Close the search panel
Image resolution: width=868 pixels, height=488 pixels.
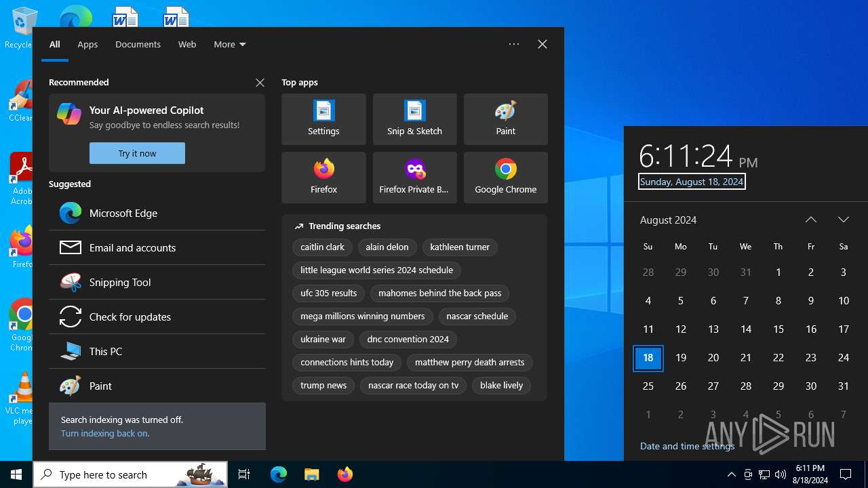point(542,44)
